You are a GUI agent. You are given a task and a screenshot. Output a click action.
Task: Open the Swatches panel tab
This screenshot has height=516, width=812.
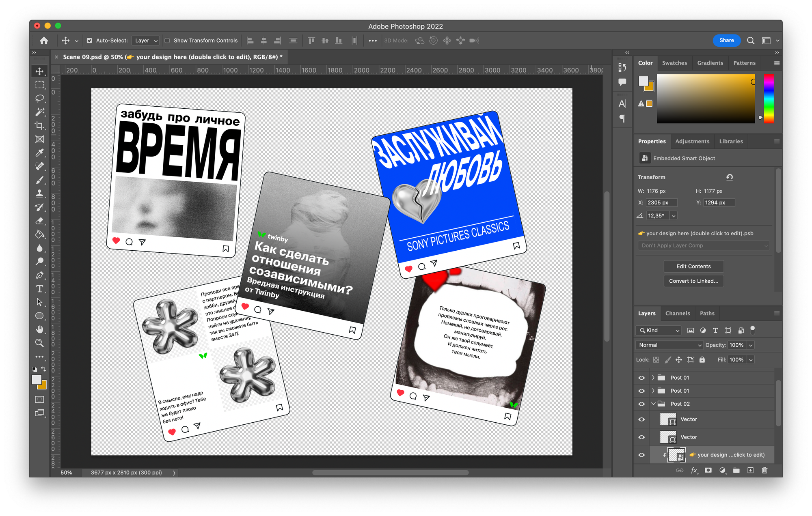point(674,63)
